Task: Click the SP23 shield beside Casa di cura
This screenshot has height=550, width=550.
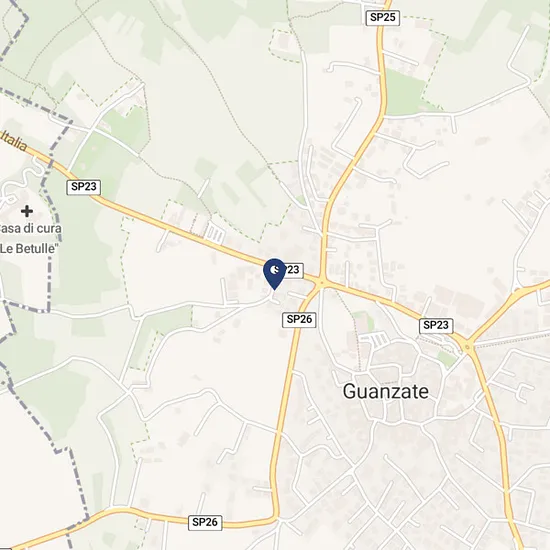Action: (x=83, y=187)
